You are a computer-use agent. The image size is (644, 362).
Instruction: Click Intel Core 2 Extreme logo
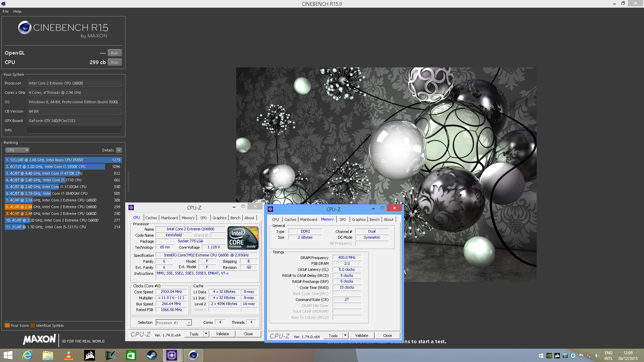coord(243,238)
